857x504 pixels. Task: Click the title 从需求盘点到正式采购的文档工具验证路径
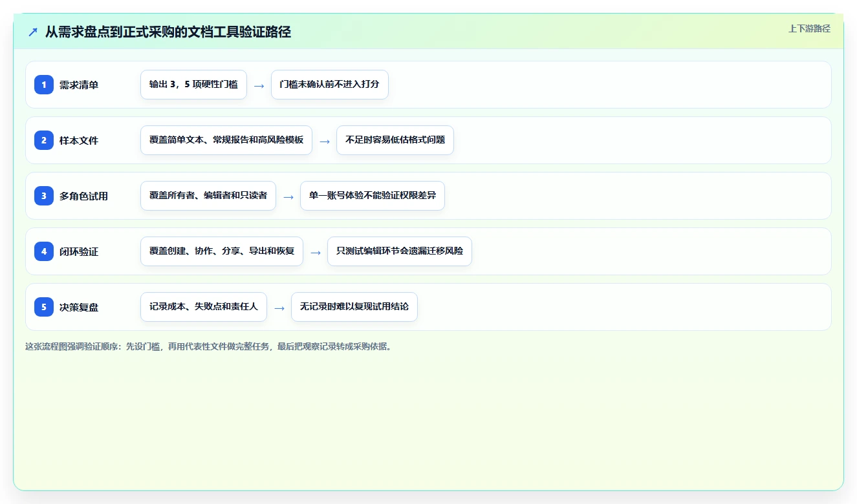(x=168, y=32)
